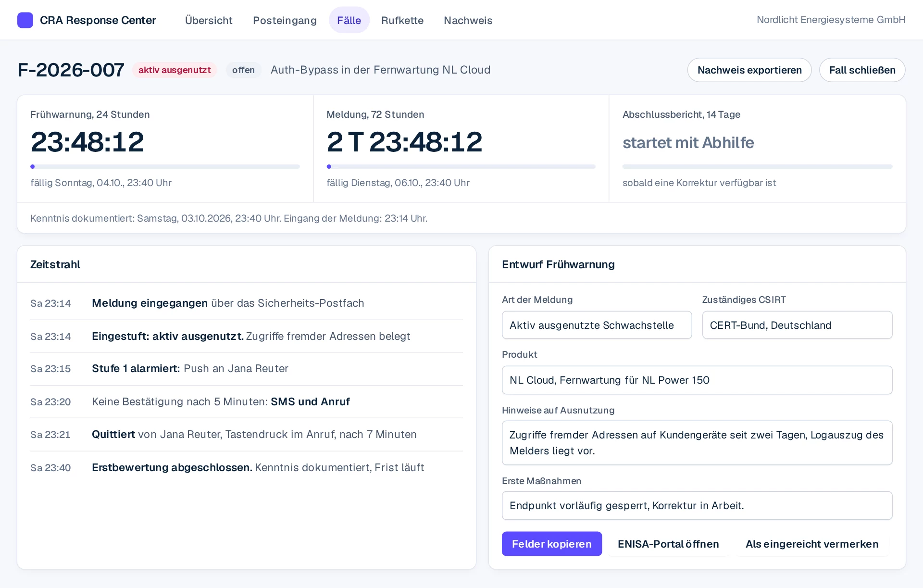Focus the Produkt input field
This screenshot has width=923, height=588.
pos(697,380)
